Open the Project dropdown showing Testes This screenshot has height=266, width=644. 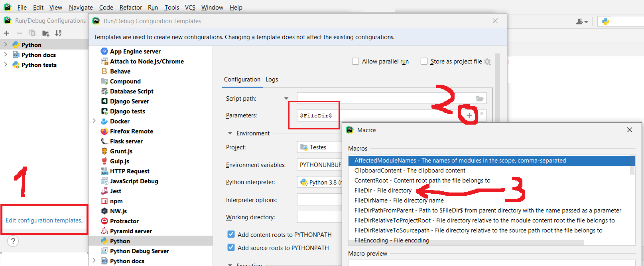(x=319, y=147)
